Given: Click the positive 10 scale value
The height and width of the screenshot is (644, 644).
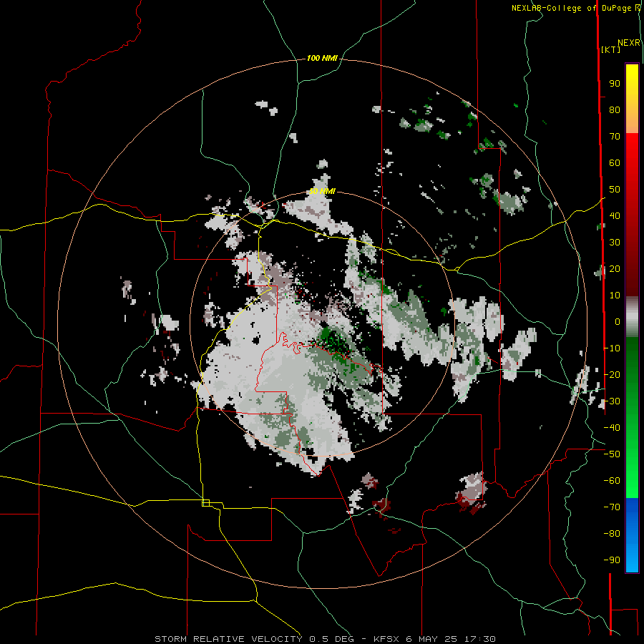Looking at the screenshot, I should click(x=615, y=296).
